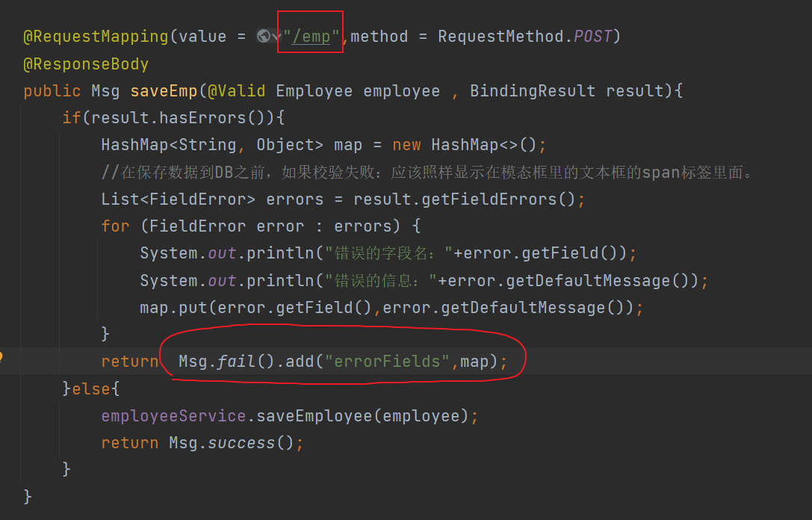Screen dimensions: 812x520
Task: Click the else keyword
Action: click(90, 389)
